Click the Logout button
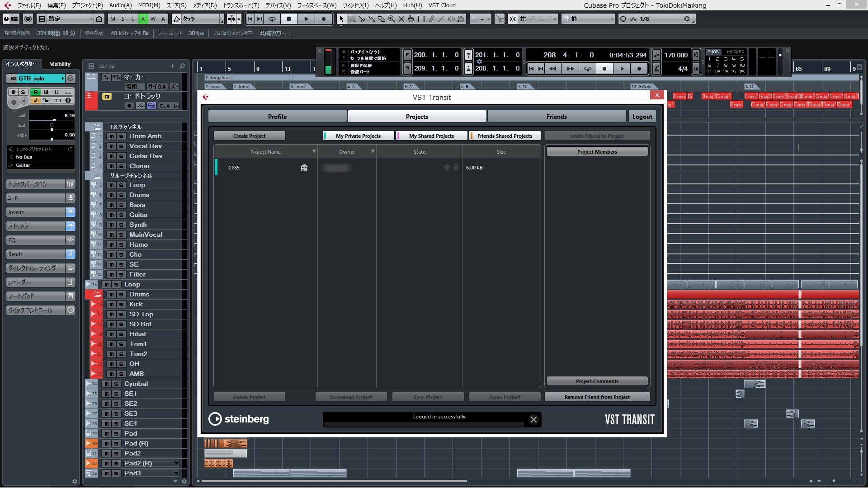 pos(642,117)
